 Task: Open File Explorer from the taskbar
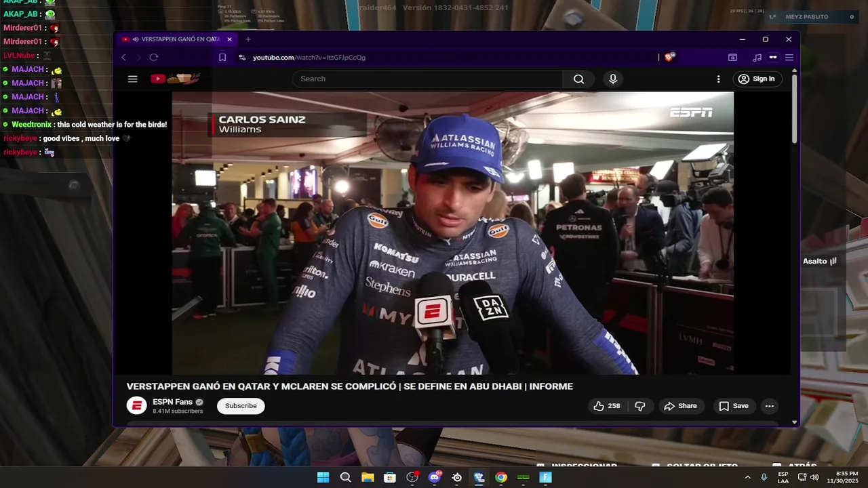[368, 477]
